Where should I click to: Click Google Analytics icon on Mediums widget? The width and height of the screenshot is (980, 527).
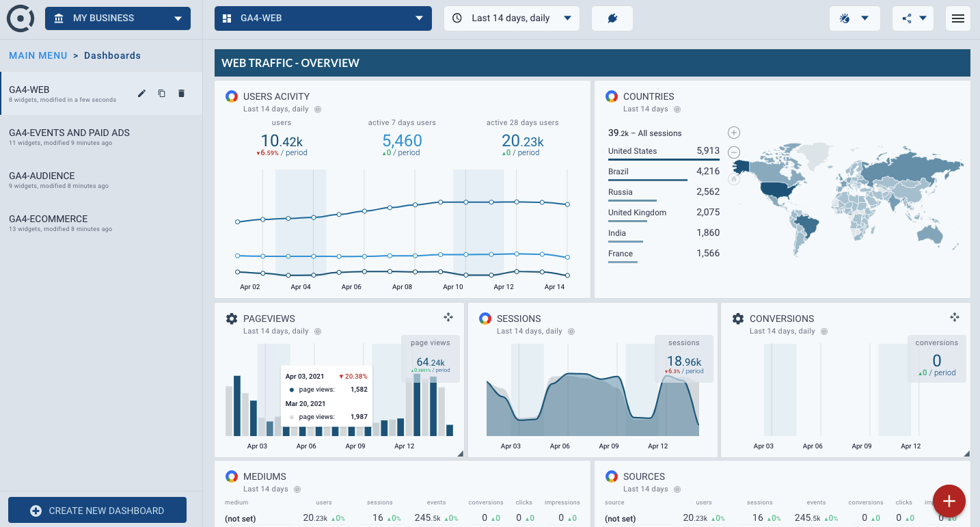(232, 476)
